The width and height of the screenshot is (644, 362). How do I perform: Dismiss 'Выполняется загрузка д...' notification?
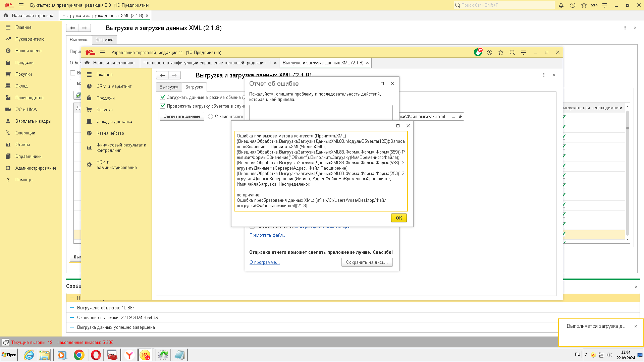pos(636,326)
